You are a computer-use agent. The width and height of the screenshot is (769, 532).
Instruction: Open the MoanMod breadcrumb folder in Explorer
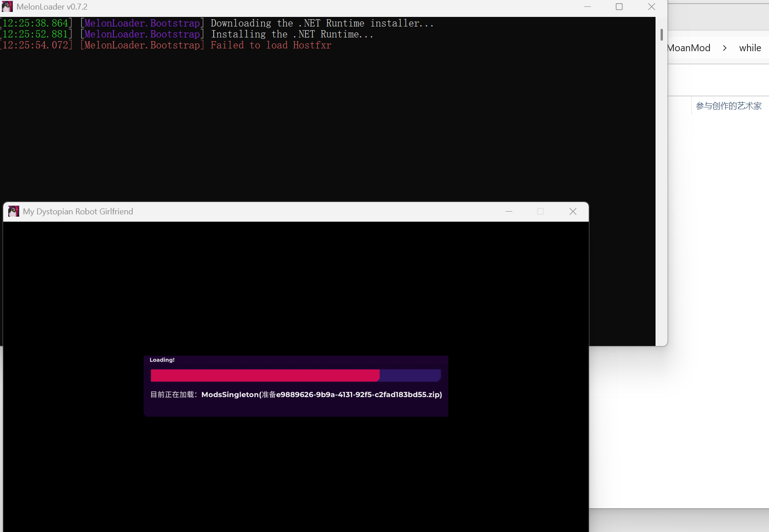click(689, 48)
